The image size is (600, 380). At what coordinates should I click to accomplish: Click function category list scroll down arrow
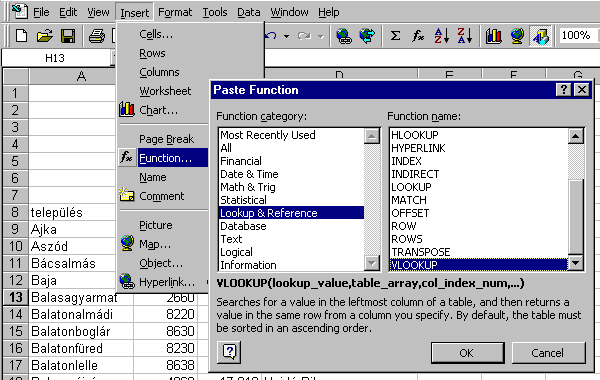pyautogui.click(x=372, y=263)
